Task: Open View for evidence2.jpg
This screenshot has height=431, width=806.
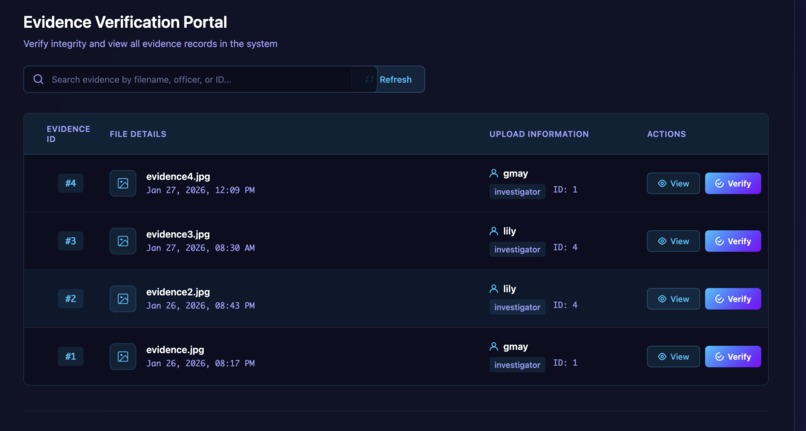Action: click(673, 298)
